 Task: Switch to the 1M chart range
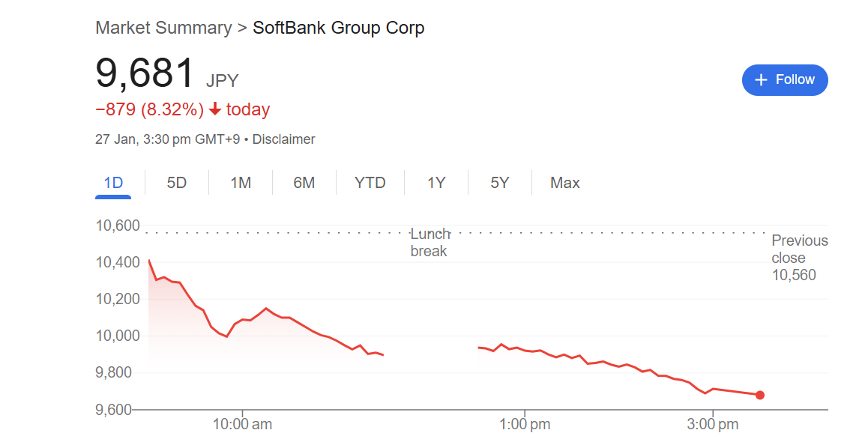(241, 183)
